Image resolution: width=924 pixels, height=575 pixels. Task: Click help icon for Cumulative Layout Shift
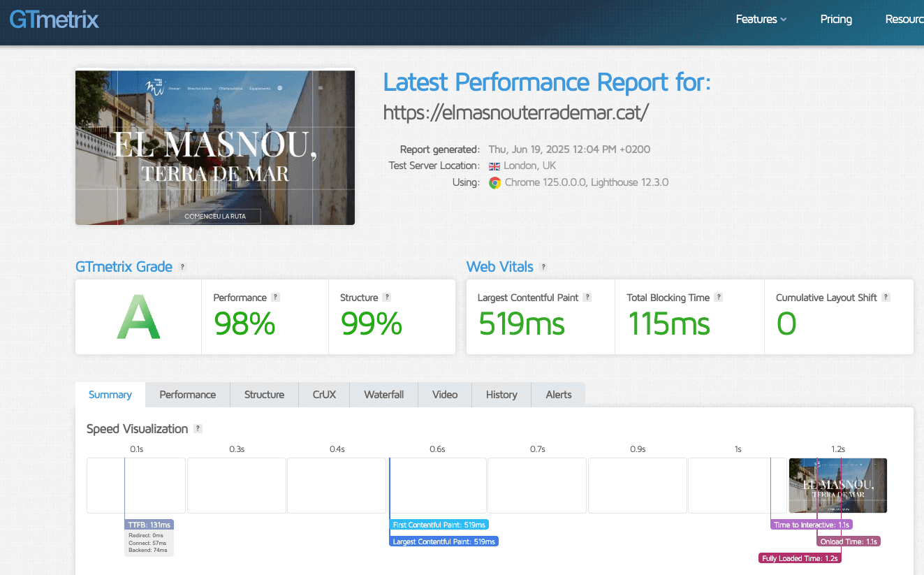886,297
